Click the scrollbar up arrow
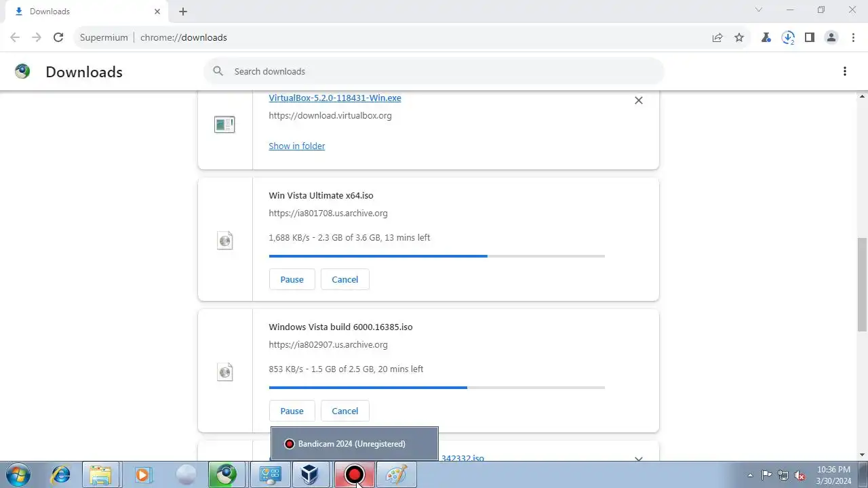Viewport: 868px width, 488px height. pos(862,96)
